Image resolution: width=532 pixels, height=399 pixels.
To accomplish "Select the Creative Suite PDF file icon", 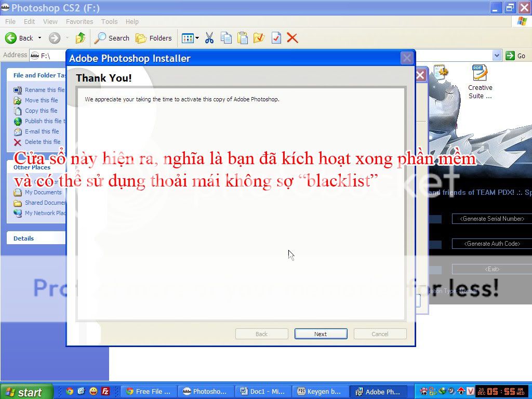I will click(480, 82).
